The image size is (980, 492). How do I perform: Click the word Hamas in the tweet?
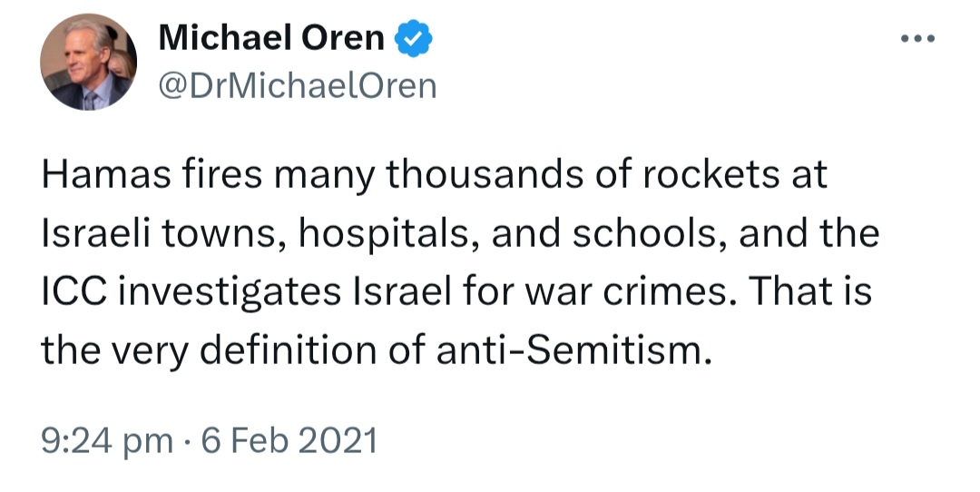point(105,173)
